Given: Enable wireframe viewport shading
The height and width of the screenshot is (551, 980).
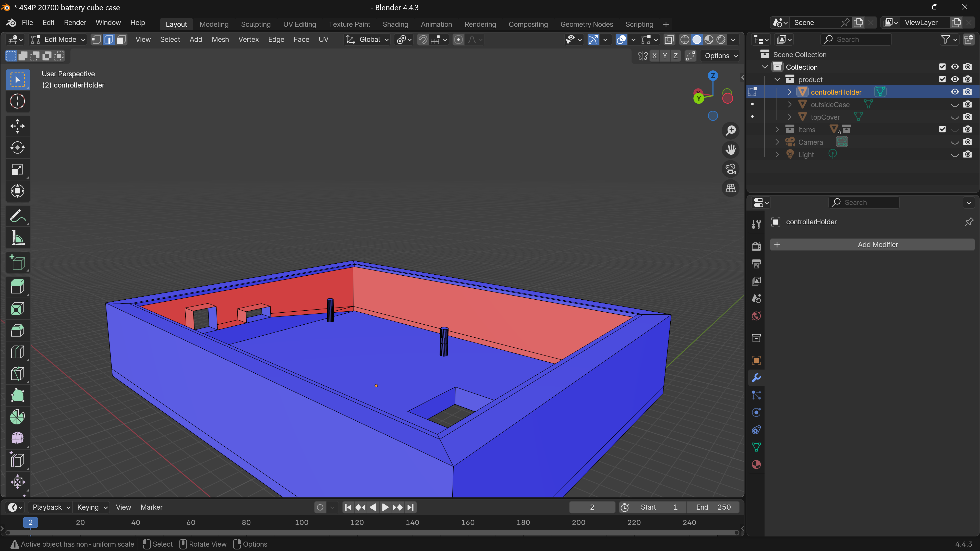Looking at the screenshot, I should pyautogui.click(x=685, y=40).
